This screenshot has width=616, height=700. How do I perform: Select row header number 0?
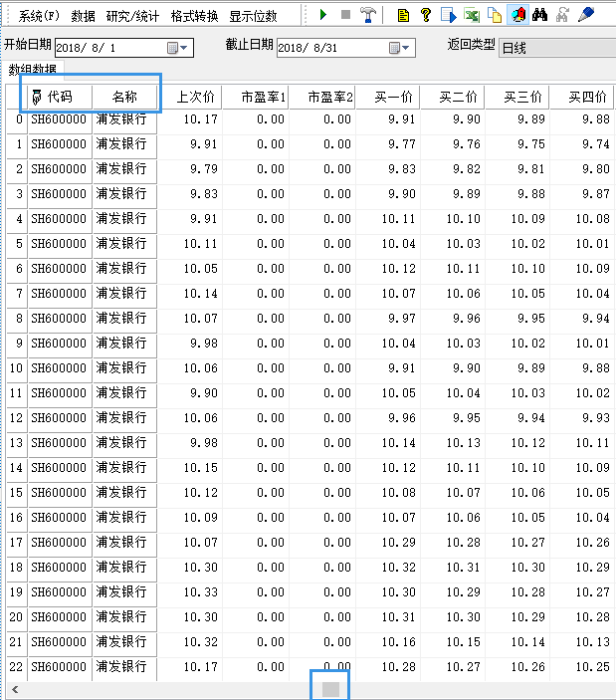(17, 119)
